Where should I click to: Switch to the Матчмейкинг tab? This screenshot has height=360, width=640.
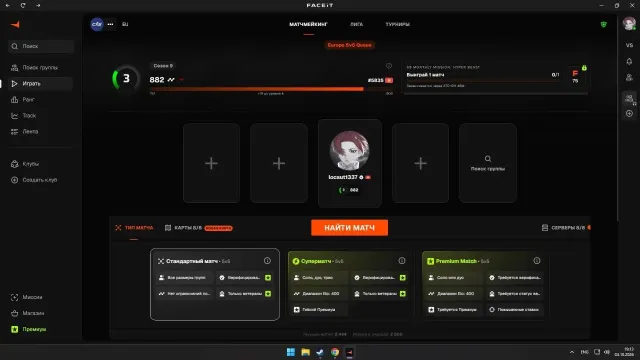308,24
